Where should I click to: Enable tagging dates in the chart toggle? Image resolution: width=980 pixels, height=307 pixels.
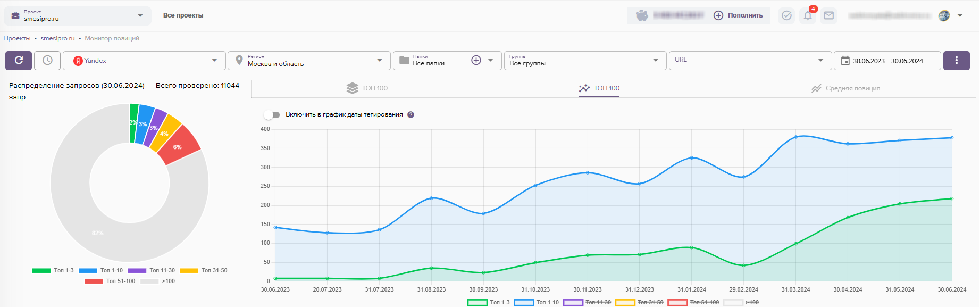272,115
